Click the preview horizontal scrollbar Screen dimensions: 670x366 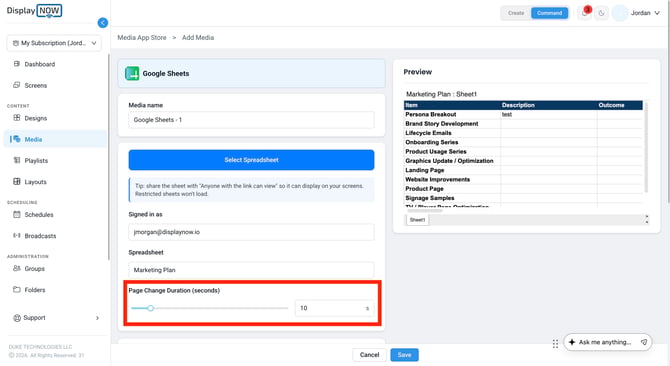425,210
